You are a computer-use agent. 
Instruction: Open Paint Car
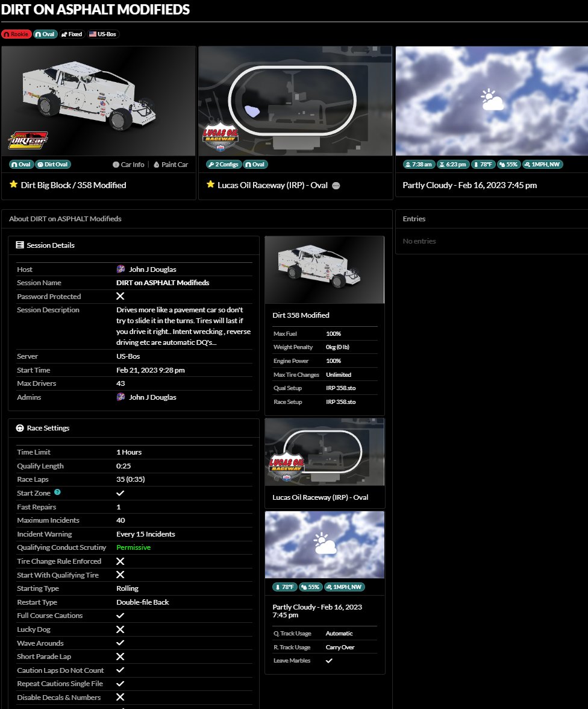coord(171,165)
